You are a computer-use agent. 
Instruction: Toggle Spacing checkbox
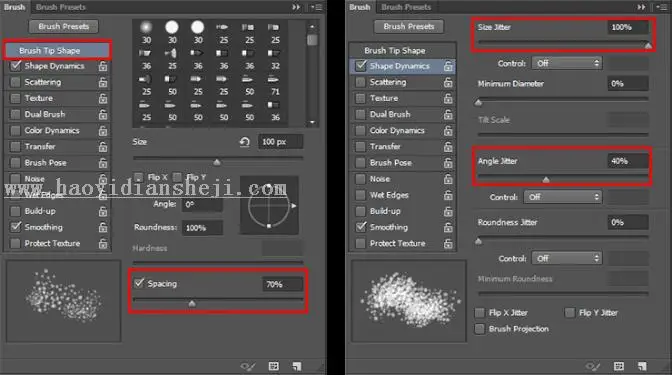point(139,283)
